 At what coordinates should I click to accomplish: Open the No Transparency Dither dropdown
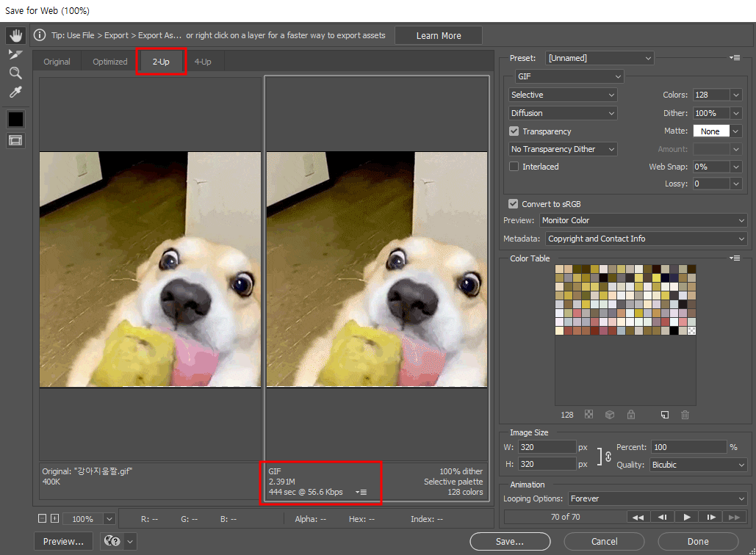click(x=563, y=149)
